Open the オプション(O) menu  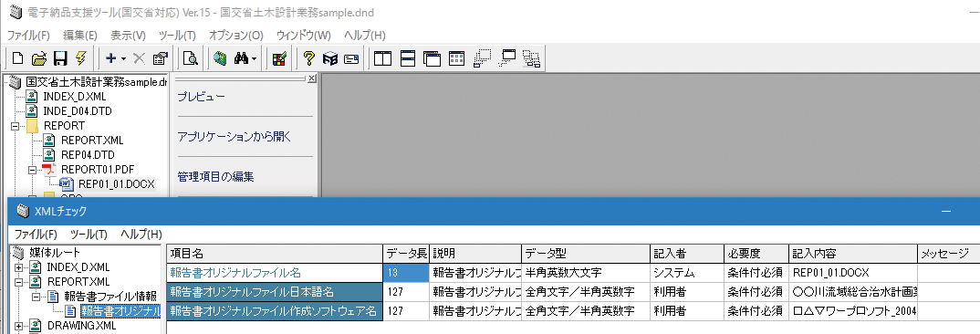pyautogui.click(x=236, y=35)
